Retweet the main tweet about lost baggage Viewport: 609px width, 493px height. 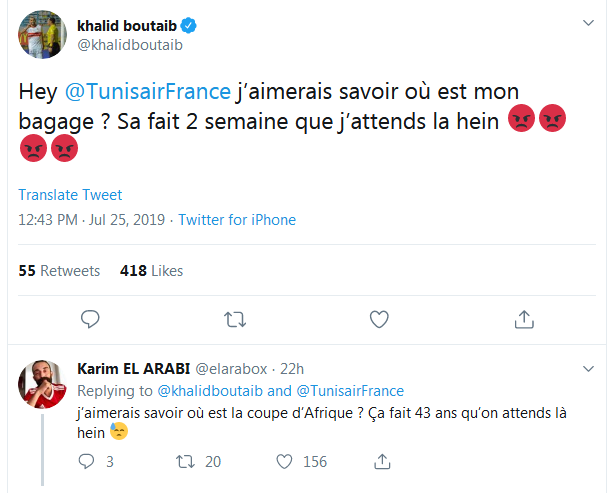pos(234,320)
